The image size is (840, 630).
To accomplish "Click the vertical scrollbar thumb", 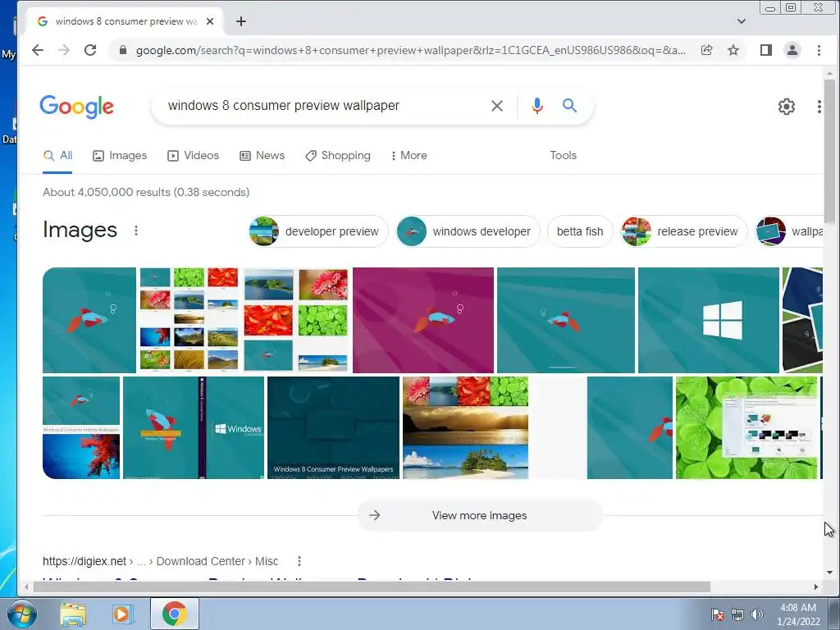I will (x=830, y=152).
